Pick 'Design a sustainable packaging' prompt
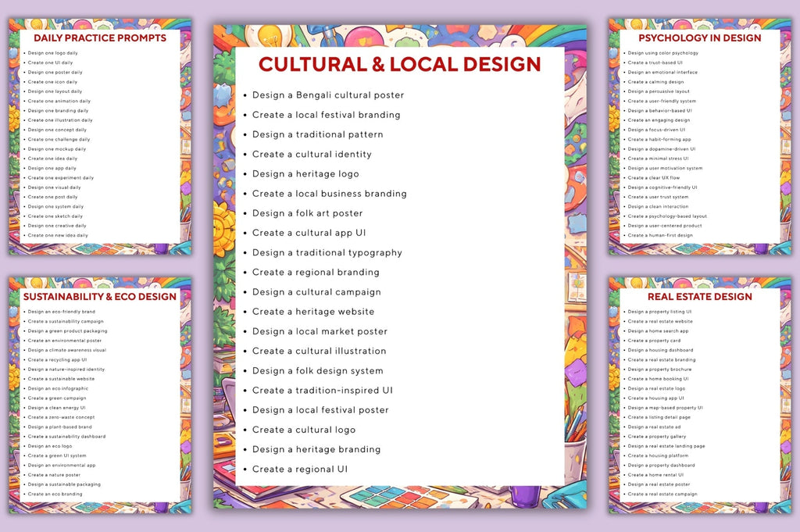The width and height of the screenshot is (800, 532). (64, 484)
